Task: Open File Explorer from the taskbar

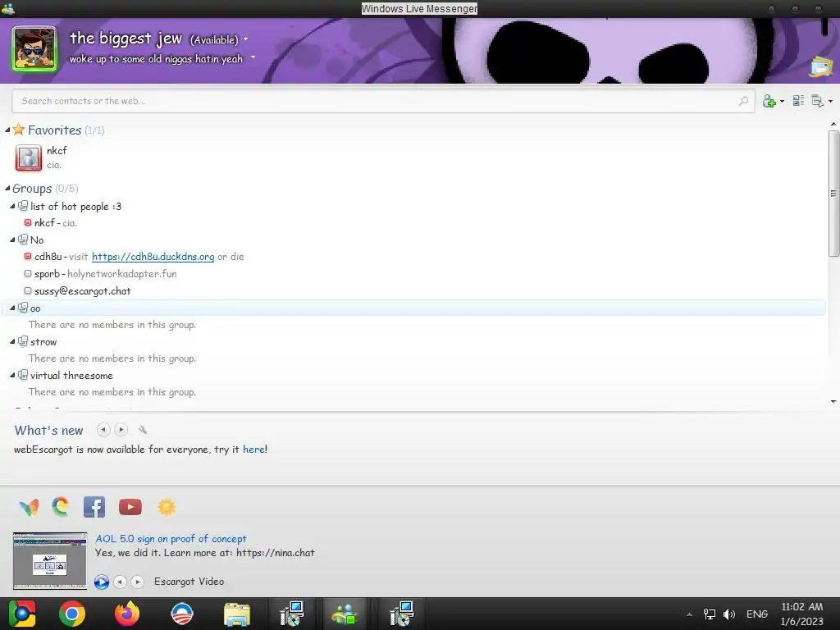Action: tap(237, 614)
